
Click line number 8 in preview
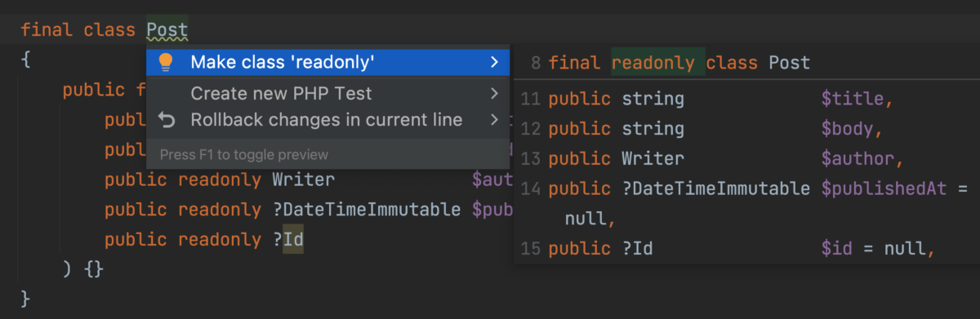coord(535,63)
